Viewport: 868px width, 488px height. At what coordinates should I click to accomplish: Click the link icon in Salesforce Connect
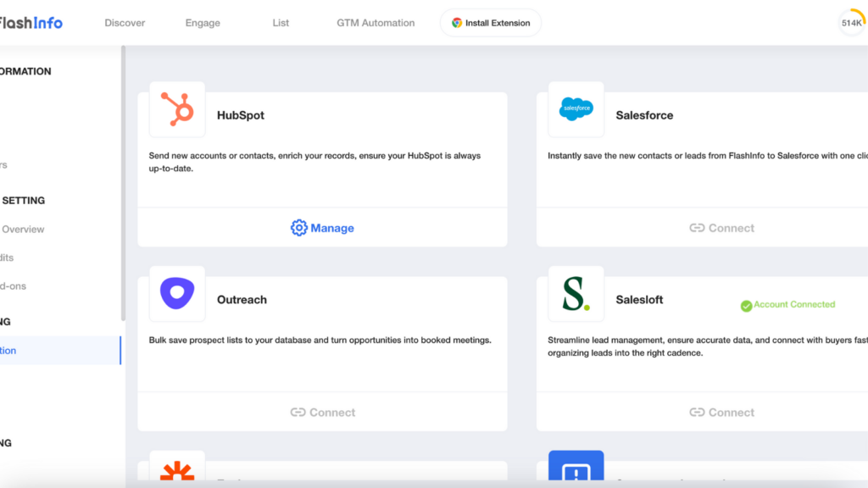click(697, 228)
